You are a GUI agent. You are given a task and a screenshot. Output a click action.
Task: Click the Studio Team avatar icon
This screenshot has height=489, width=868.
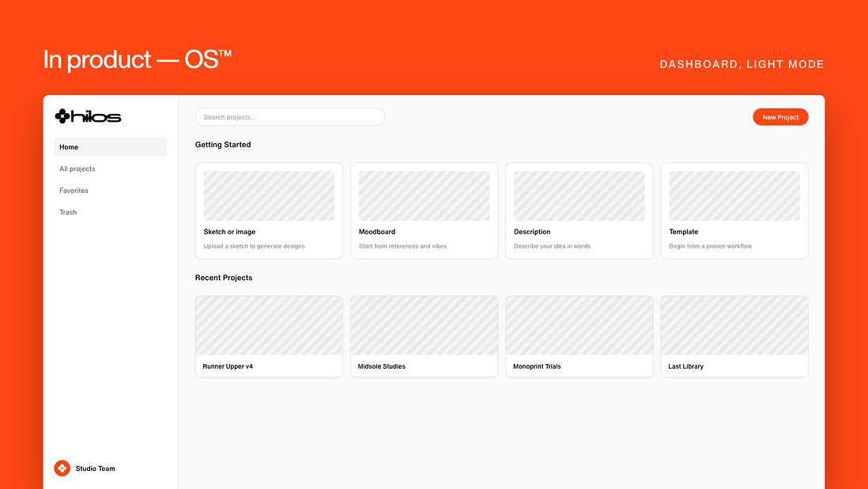62,468
